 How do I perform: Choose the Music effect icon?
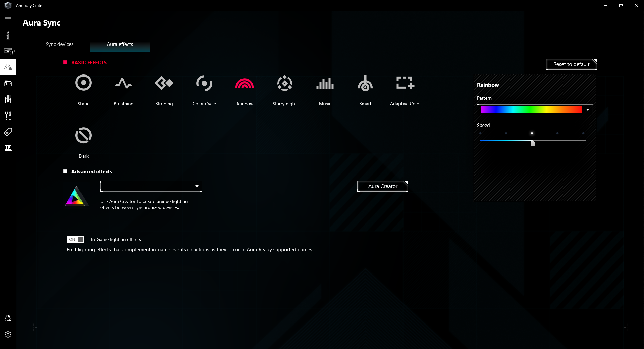tap(325, 83)
